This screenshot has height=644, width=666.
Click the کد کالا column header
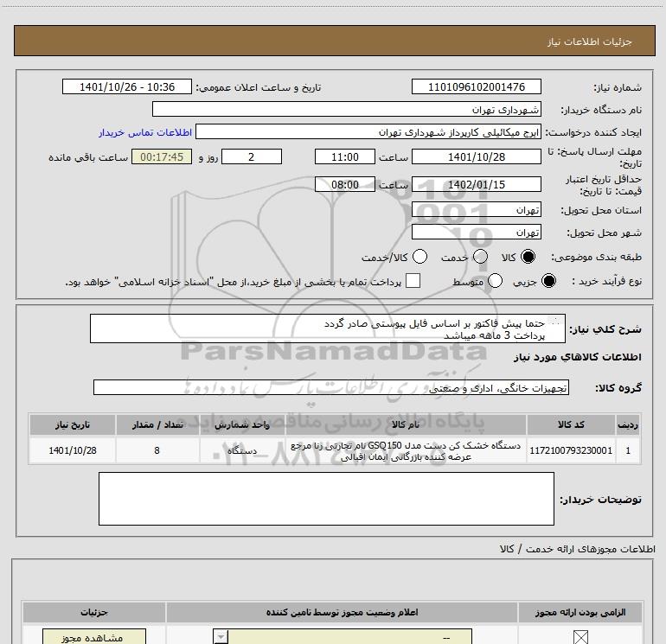[571, 424]
